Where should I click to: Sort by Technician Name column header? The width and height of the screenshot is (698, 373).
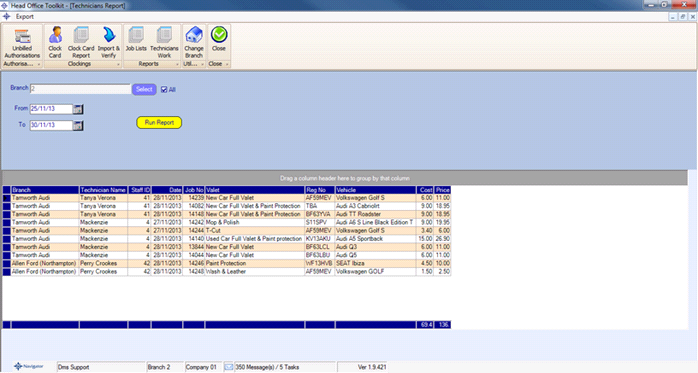tap(103, 190)
